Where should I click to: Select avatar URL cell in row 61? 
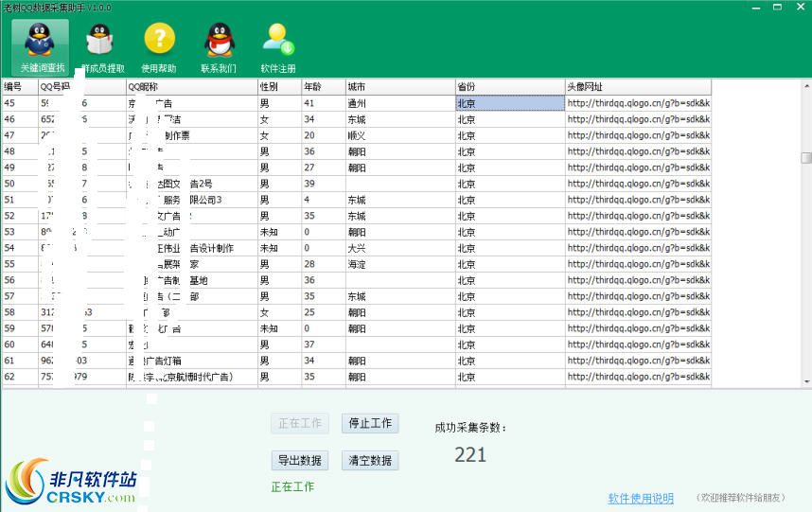point(638,361)
